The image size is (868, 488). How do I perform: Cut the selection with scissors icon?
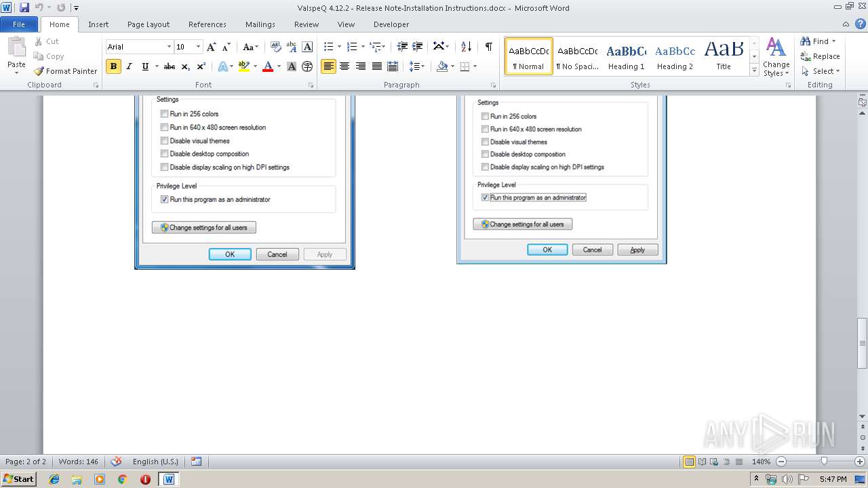(x=45, y=41)
